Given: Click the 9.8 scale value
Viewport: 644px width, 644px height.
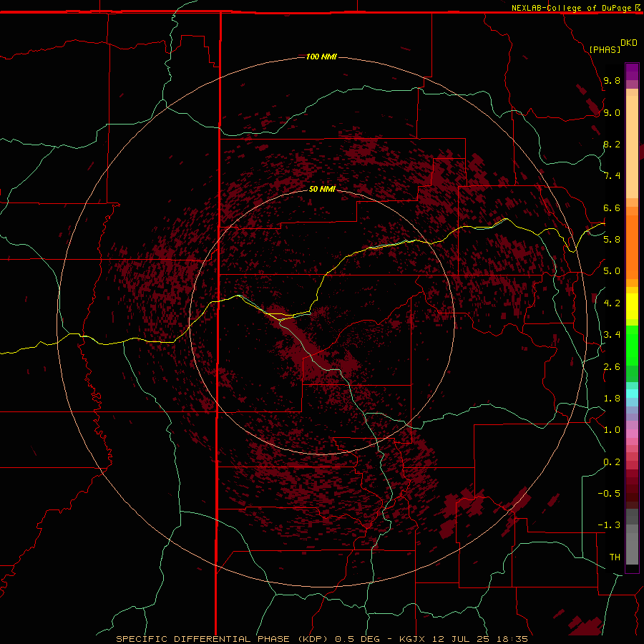Looking at the screenshot, I should pyautogui.click(x=612, y=80).
